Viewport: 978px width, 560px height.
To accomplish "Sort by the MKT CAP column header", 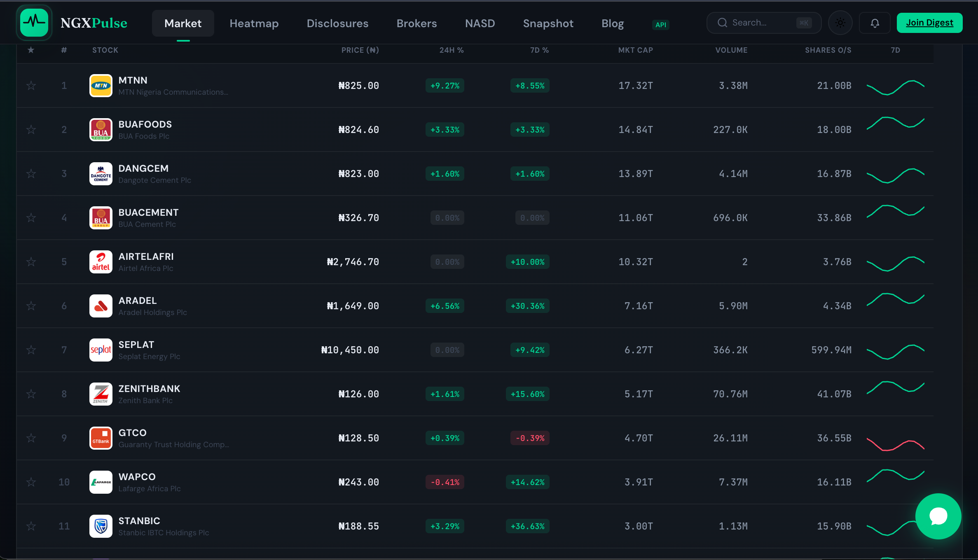I will (636, 50).
